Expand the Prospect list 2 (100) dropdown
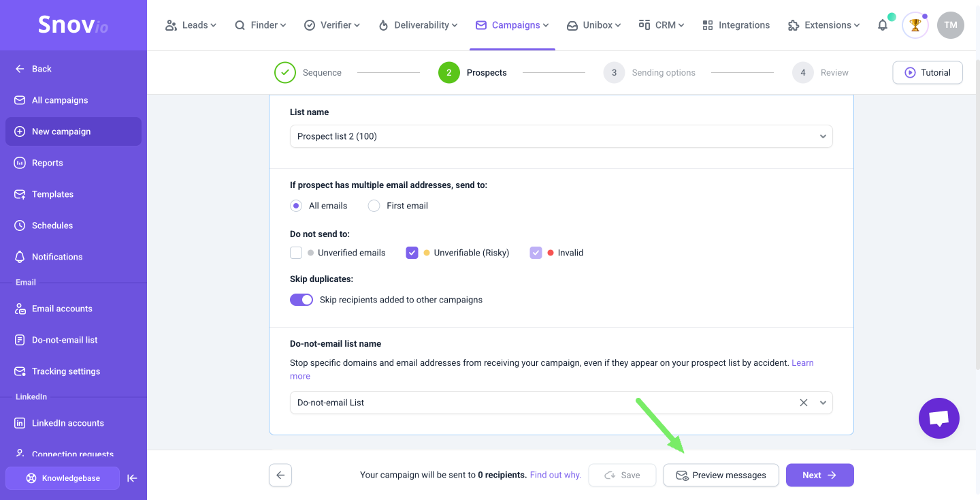Screen dimensions: 980x500 [561, 136]
